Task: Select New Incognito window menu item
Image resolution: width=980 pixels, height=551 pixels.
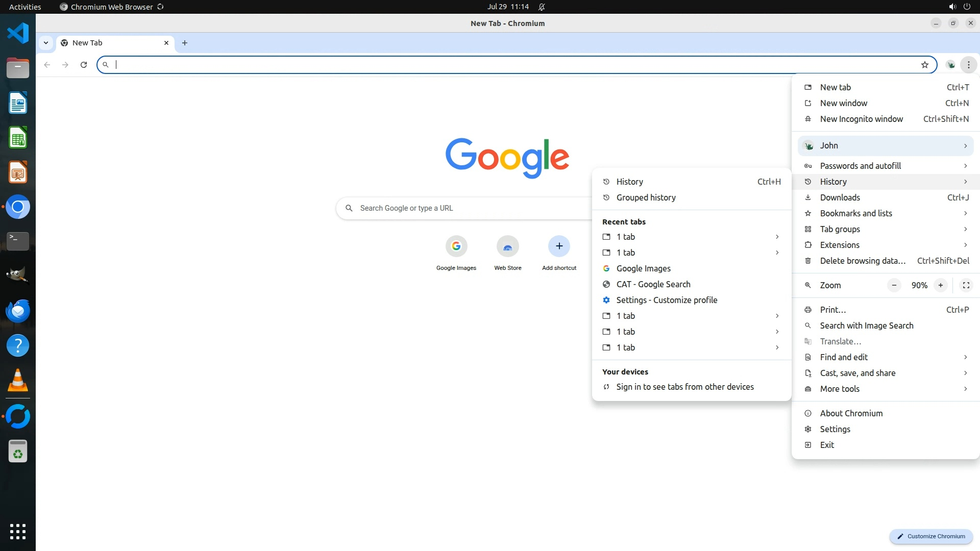Action: click(x=861, y=119)
